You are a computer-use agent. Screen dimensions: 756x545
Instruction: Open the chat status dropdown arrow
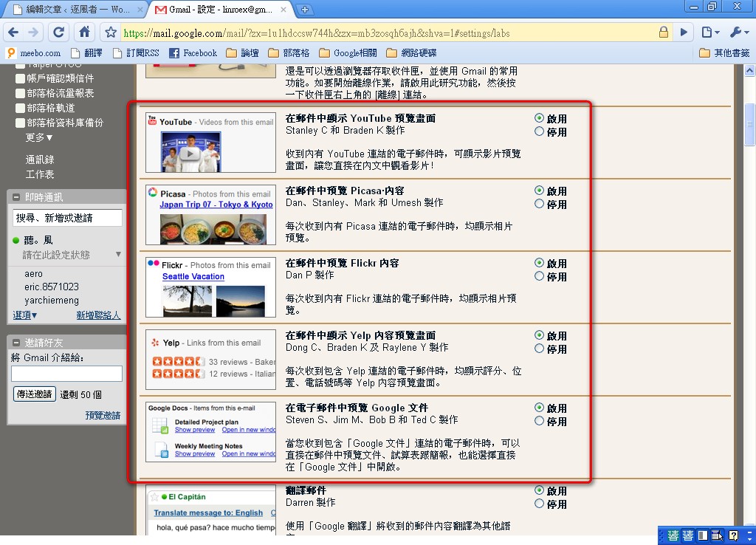click(118, 254)
